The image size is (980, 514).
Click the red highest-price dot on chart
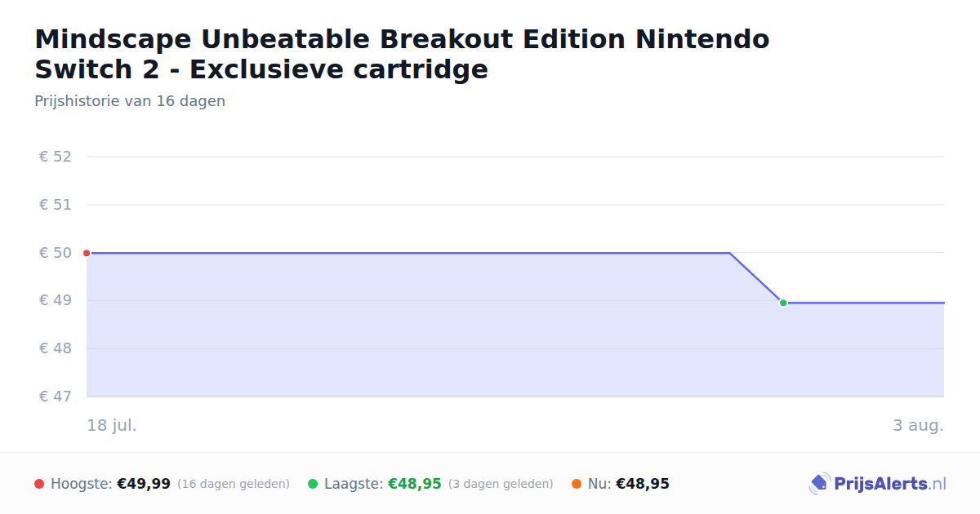tap(87, 253)
